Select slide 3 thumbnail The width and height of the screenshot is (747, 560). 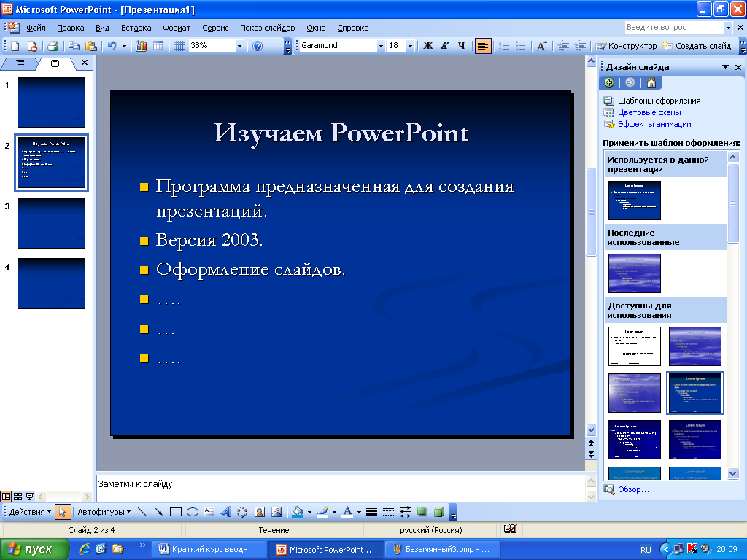[x=52, y=223]
